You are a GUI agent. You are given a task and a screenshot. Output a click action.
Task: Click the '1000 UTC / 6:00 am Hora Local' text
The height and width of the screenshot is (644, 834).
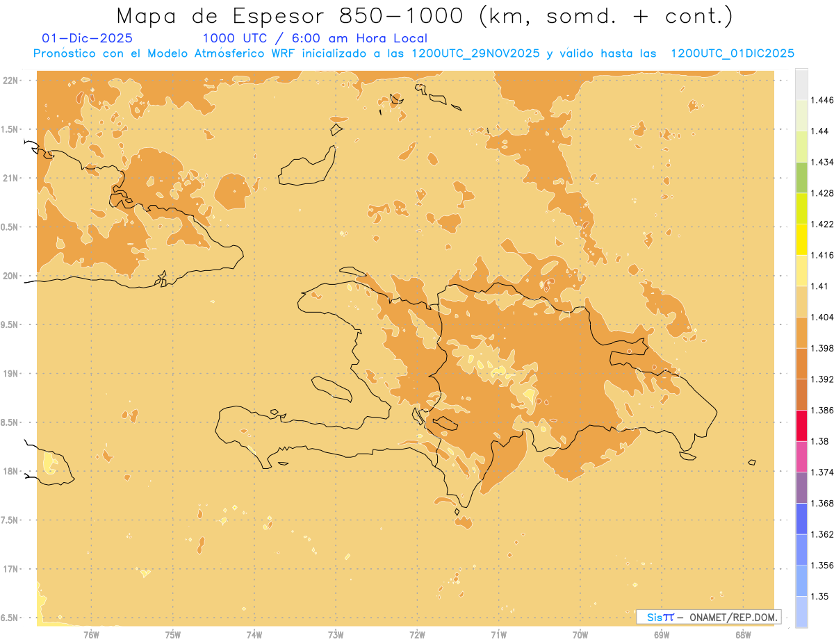pyautogui.click(x=315, y=38)
